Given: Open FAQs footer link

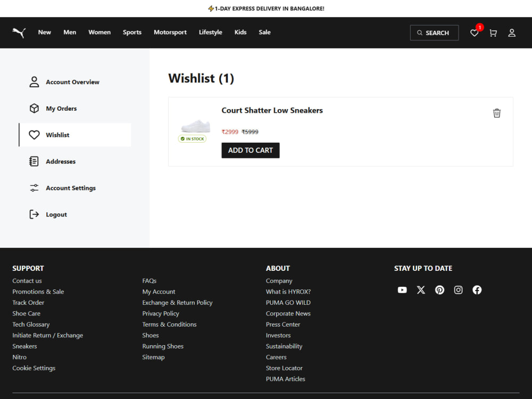Looking at the screenshot, I should (149, 280).
